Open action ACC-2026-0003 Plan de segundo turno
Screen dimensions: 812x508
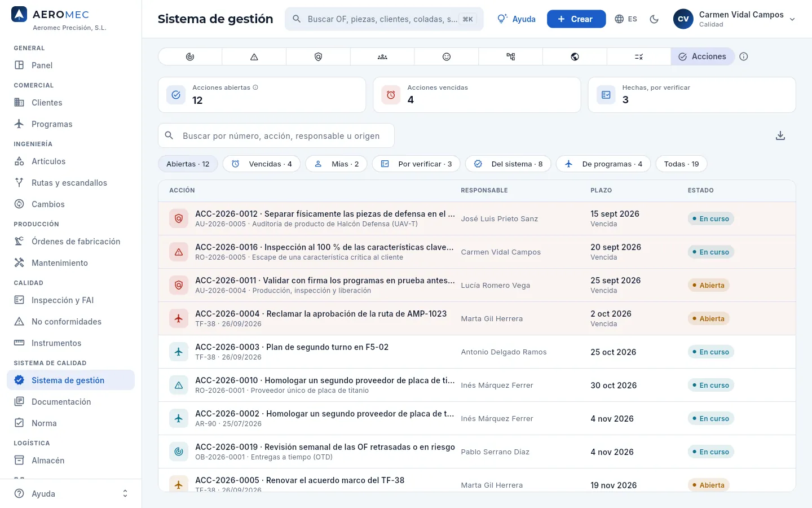tap(477, 352)
